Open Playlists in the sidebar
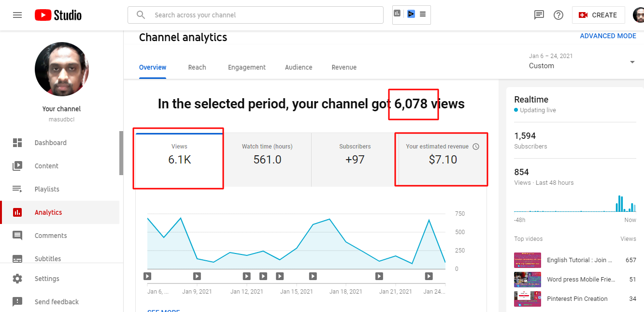Viewport: 644px width, 312px height. (59, 189)
